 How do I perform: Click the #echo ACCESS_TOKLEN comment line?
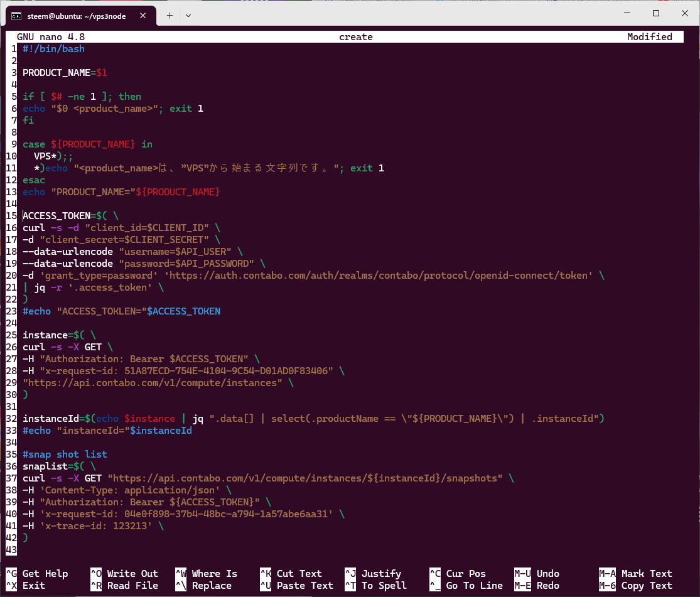click(x=121, y=311)
